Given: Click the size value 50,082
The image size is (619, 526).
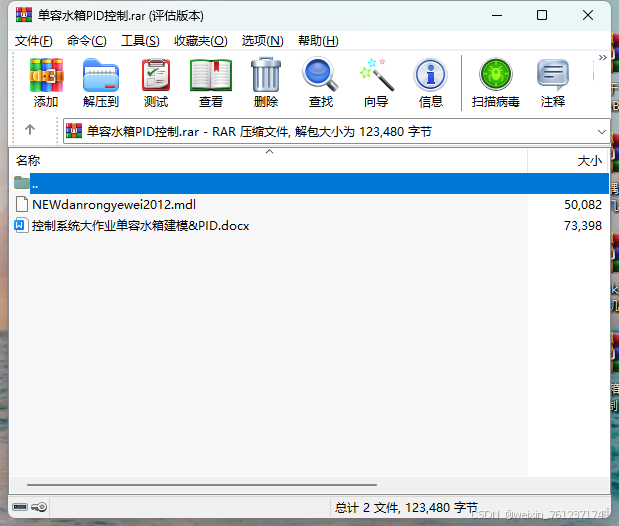Looking at the screenshot, I should (x=583, y=205).
